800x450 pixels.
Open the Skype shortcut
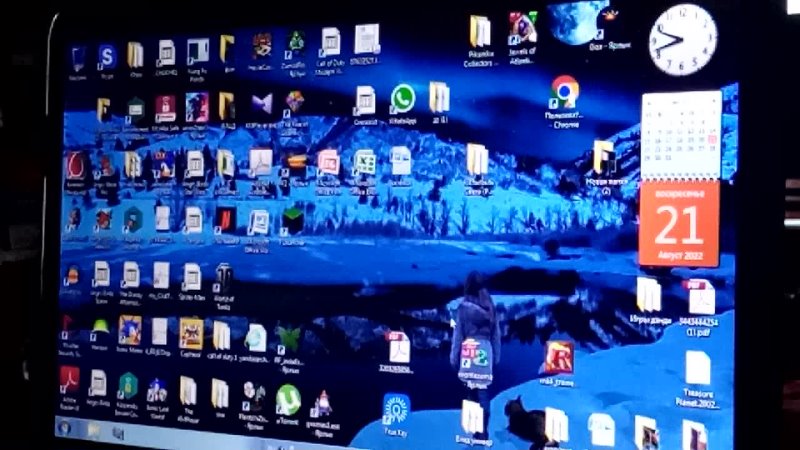[107, 57]
